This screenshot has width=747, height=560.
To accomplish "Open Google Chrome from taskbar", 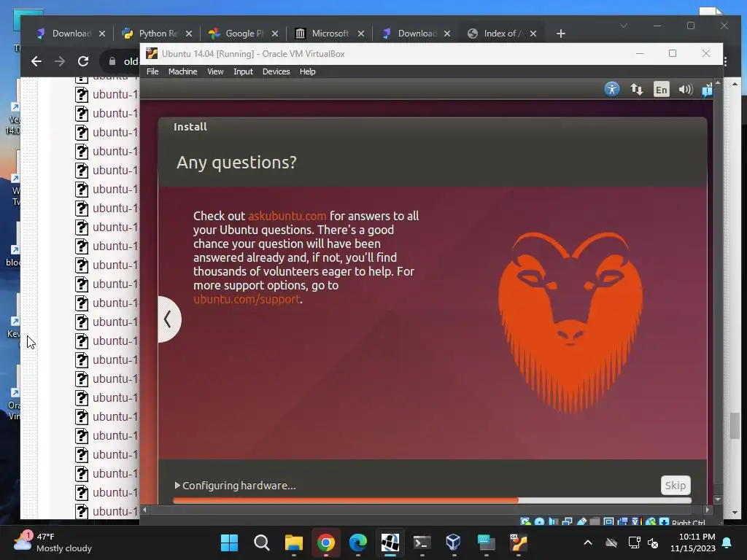I will pyautogui.click(x=326, y=542).
